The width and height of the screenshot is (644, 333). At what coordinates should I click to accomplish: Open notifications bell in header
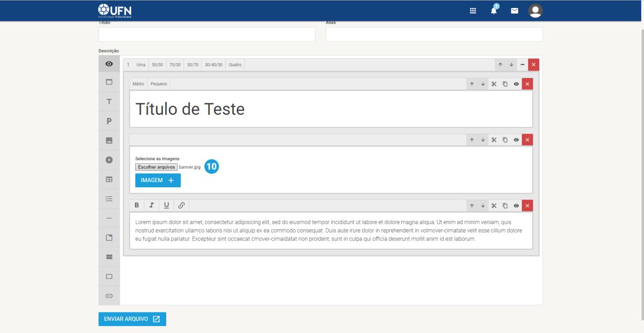point(494,10)
